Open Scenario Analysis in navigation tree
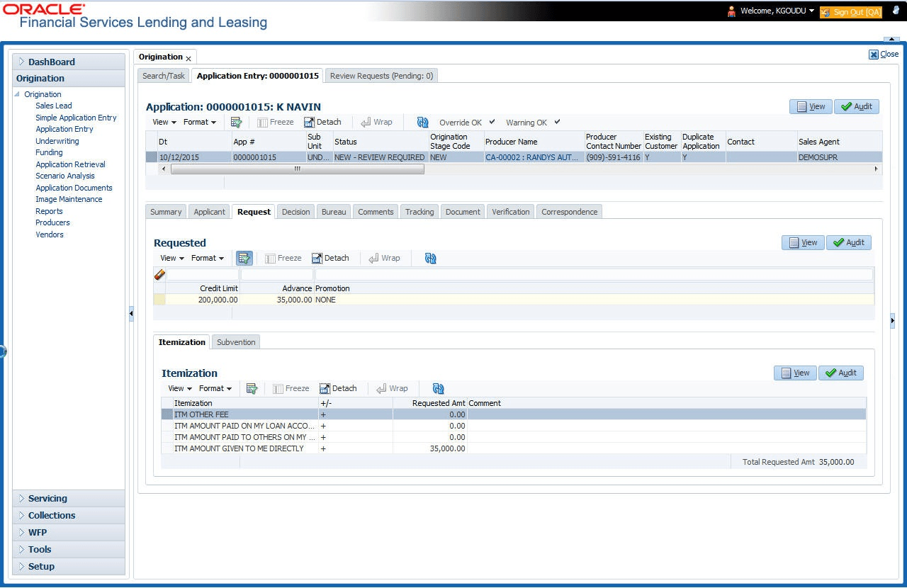This screenshot has width=907, height=588. tap(64, 176)
